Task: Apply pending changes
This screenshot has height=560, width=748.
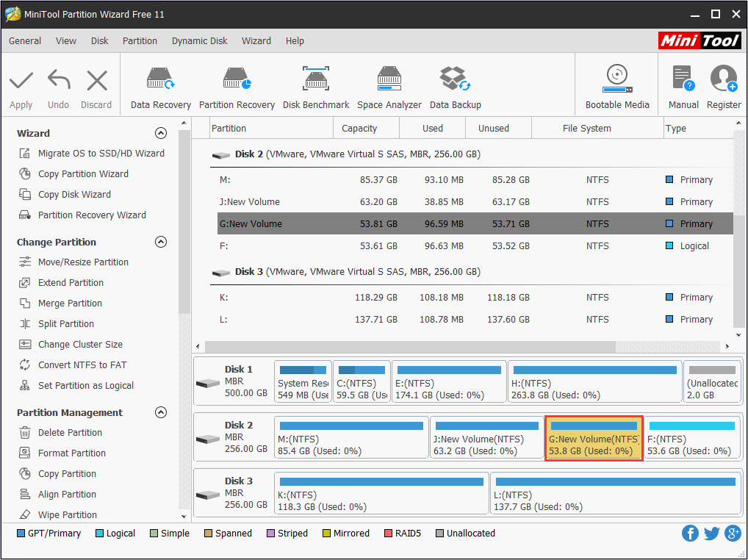Action: [x=21, y=85]
